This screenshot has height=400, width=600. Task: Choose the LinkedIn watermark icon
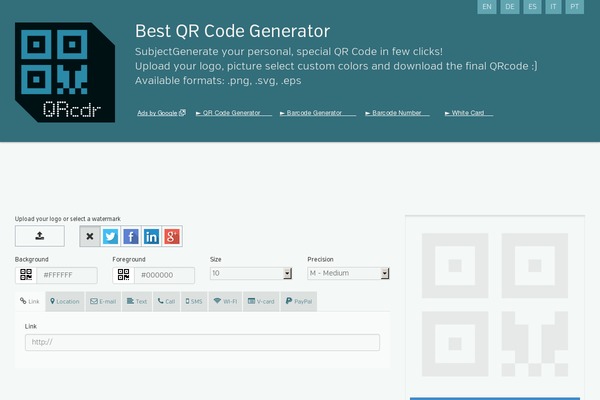(x=152, y=236)
